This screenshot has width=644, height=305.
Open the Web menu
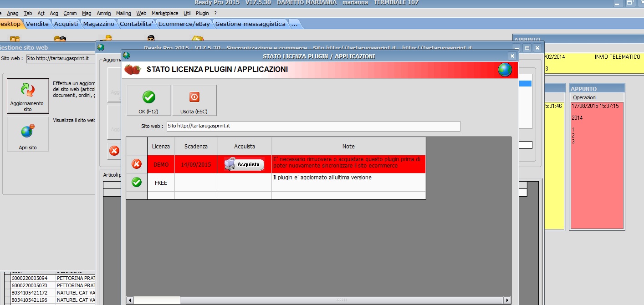[x=141, y=13]
